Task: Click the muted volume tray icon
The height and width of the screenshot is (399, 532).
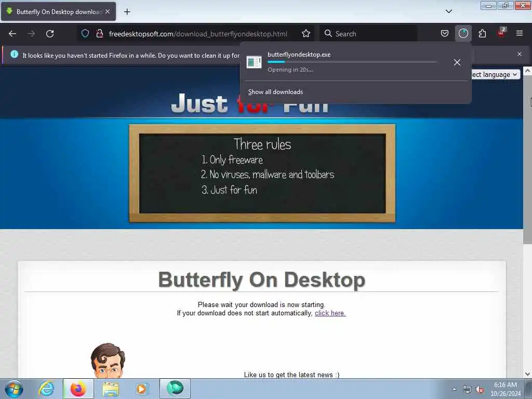Action: (480, 389)
